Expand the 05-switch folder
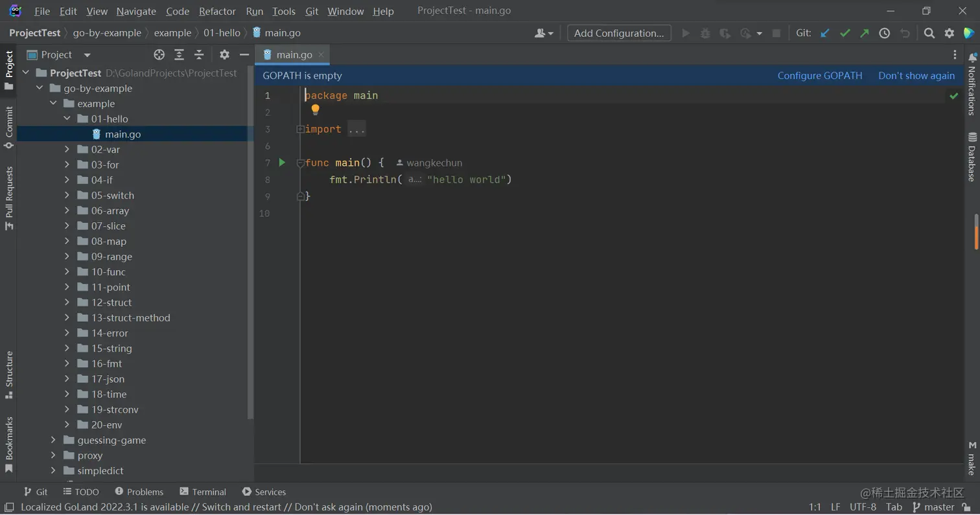This screenshot has width=980, height=515. (67, 196)
